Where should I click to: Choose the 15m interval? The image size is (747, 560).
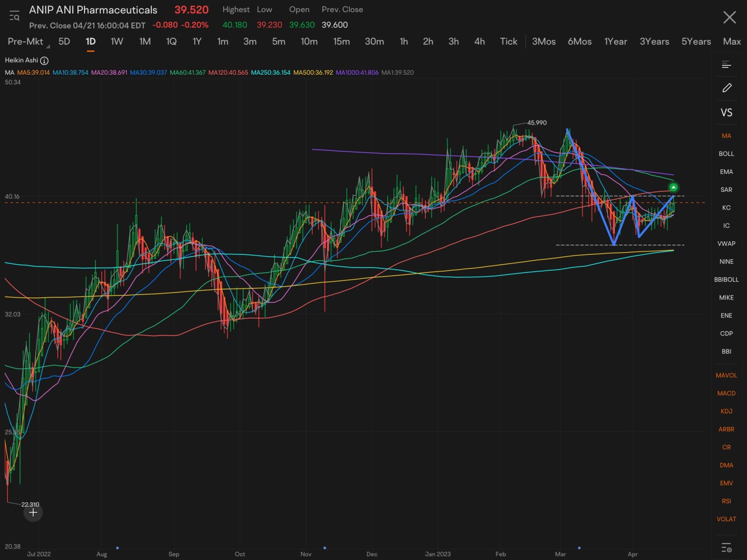pos(341,42)
